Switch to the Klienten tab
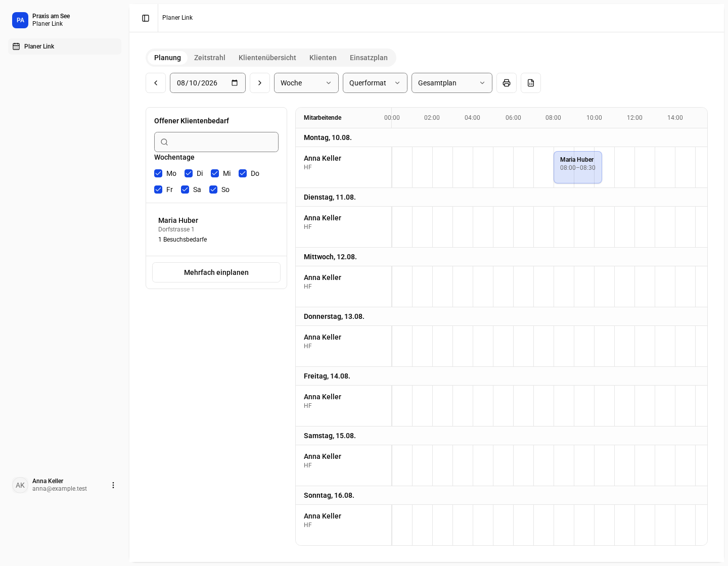The width and height of the screenshot is (728, 566). pos(323,58)
